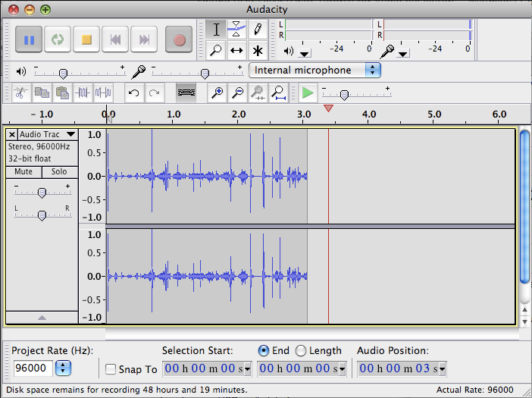Image resolution: width=532 pixels, height=398 pixels.
Task: Click Fit Project in window icon
Action: (x=279, y=92)
